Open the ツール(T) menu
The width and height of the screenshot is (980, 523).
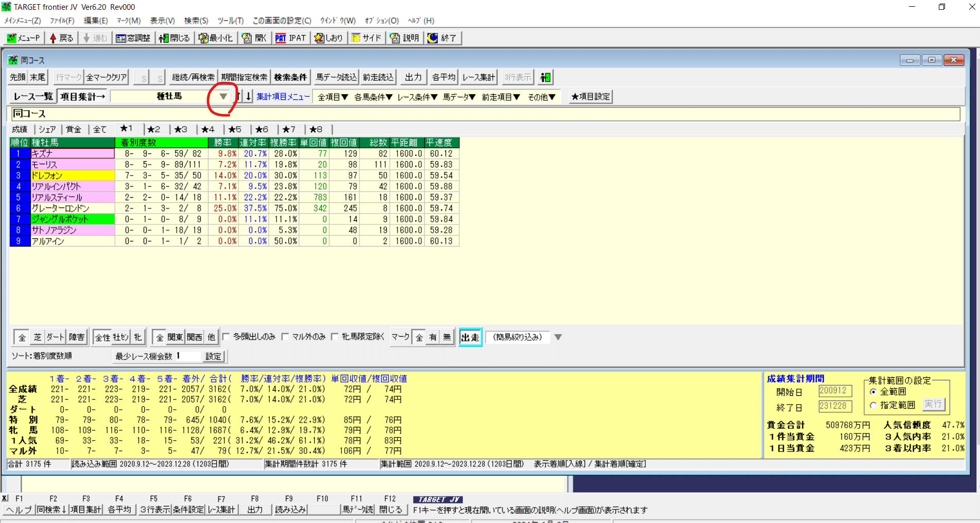pos(230,21)
